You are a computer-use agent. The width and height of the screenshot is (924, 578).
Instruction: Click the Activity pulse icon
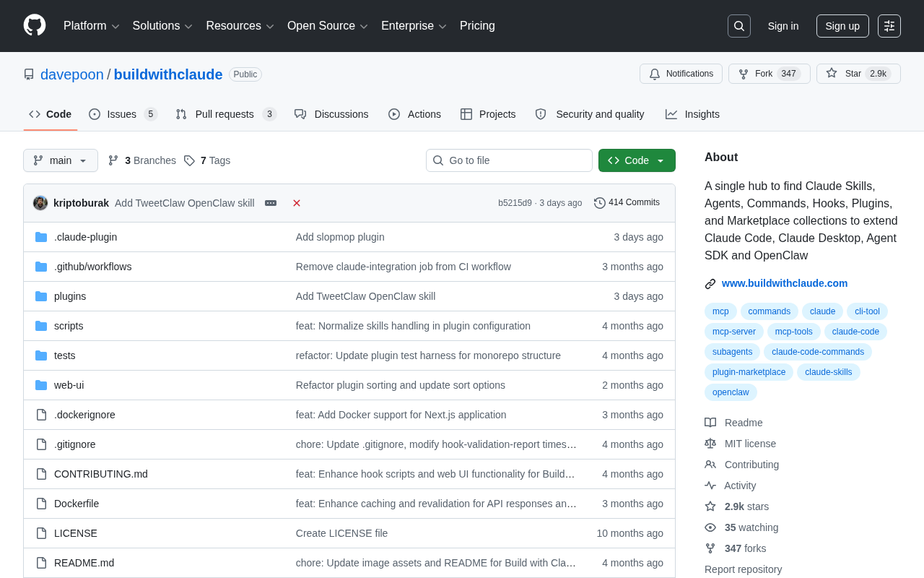point(710,486)
